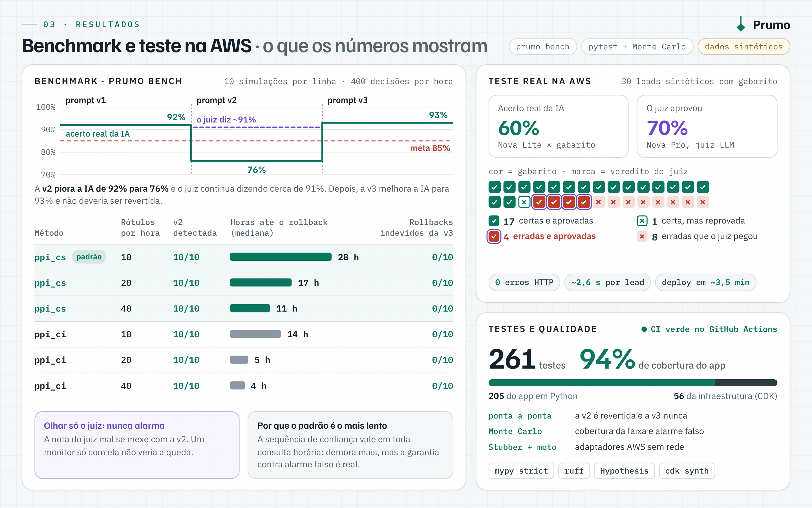
Task: Click the '94%' coverage figure
Action: click(607, 359)
